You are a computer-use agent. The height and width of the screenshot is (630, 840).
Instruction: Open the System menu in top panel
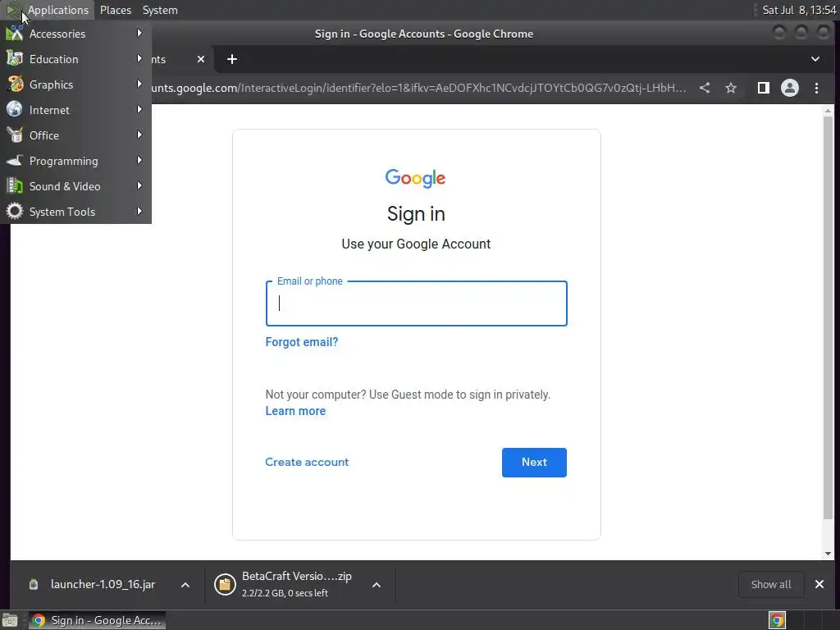pyautogui.click(x=160, y=10)
